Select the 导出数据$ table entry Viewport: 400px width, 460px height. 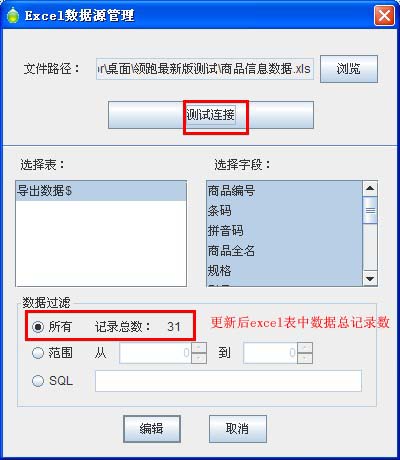point(101,191)
